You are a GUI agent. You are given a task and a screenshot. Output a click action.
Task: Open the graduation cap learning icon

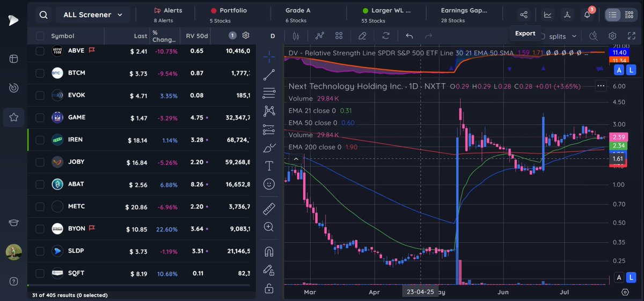coord(13,223)
